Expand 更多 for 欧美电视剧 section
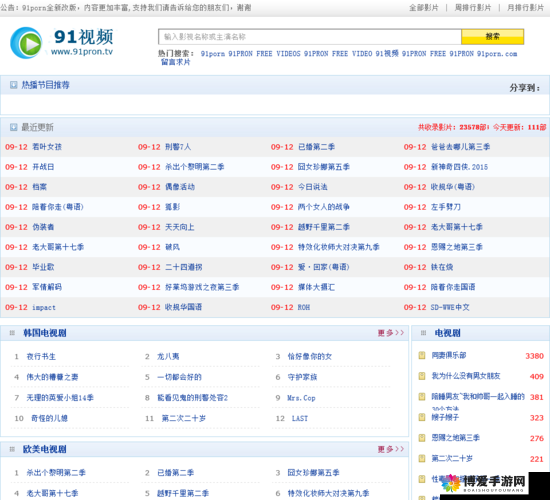The width and height of the screenshot is (550, 500). pyautogui.click(x=390, y=449)
